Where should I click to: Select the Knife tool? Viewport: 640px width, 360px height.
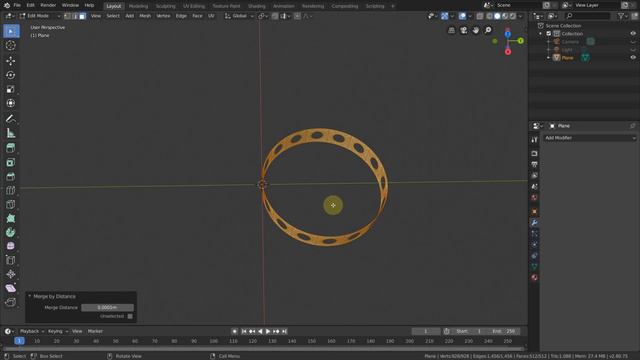(x=11, y=204)
